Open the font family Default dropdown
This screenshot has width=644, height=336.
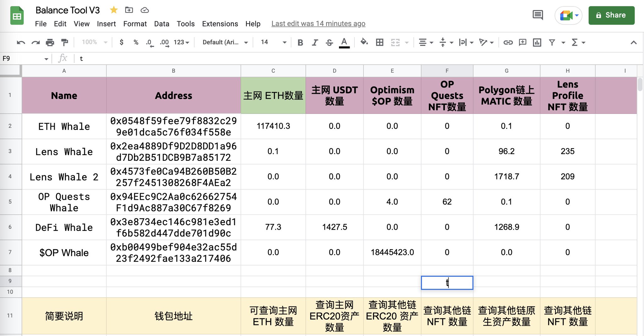(x=225, y=42)
